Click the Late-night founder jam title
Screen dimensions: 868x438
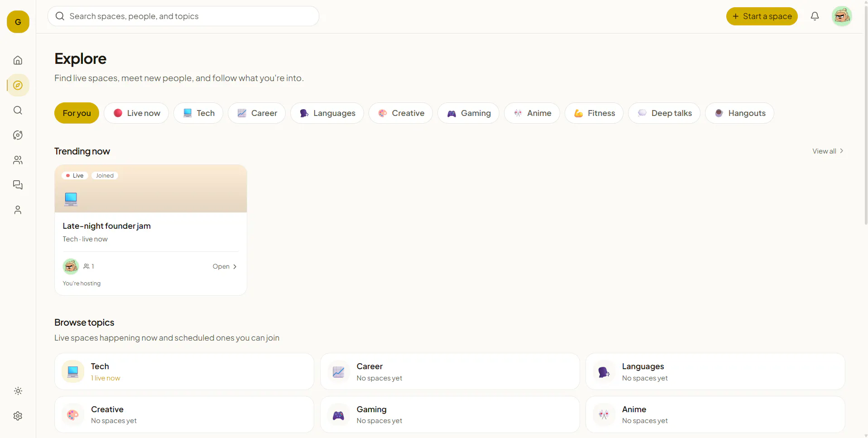106,226
